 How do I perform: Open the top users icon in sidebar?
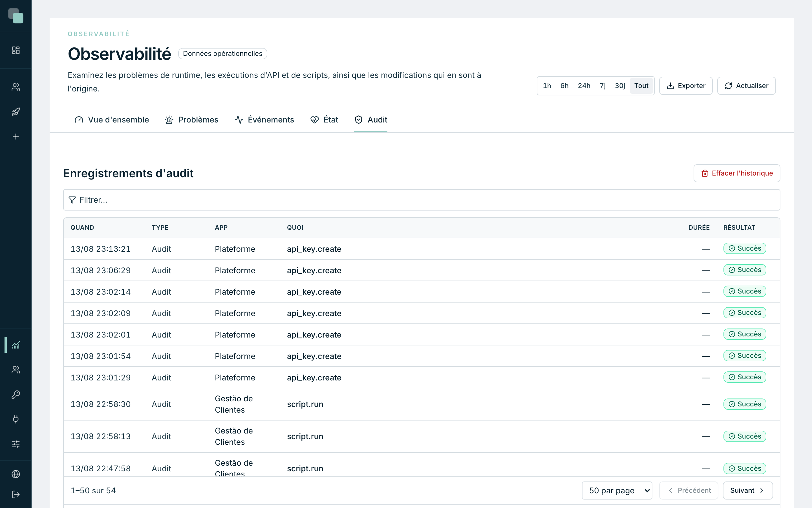(16, 87)
